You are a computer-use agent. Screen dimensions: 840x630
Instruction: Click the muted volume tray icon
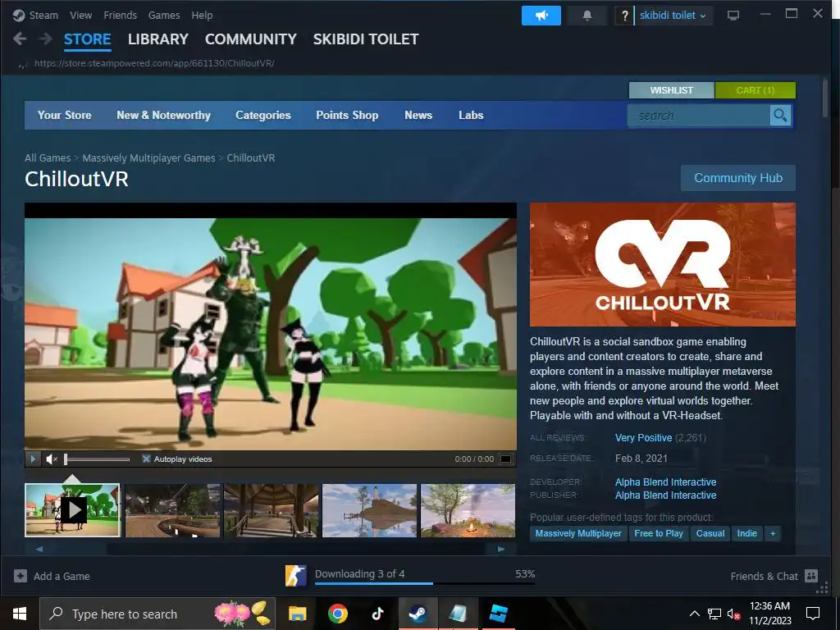(733, 614)
